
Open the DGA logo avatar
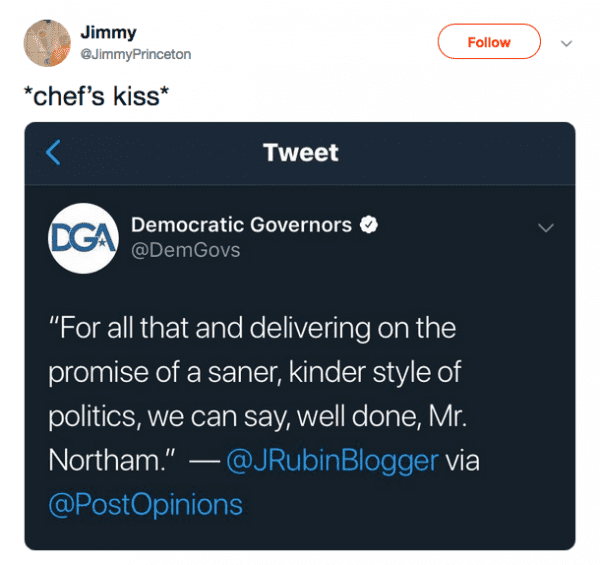[84, 238]
